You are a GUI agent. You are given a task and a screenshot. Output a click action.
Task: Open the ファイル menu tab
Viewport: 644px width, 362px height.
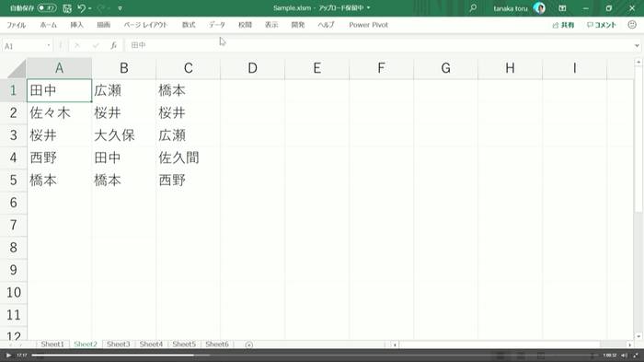pos(16,25)
